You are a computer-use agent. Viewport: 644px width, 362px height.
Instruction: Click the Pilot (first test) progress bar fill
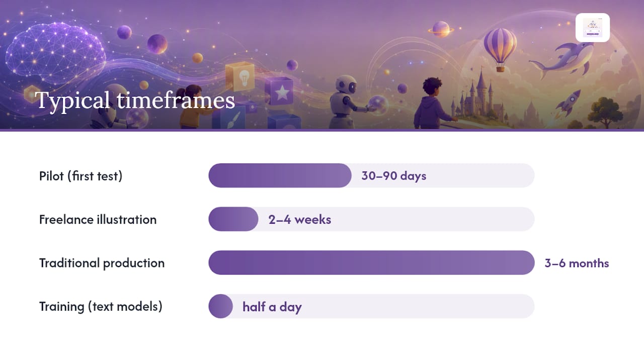280,175
